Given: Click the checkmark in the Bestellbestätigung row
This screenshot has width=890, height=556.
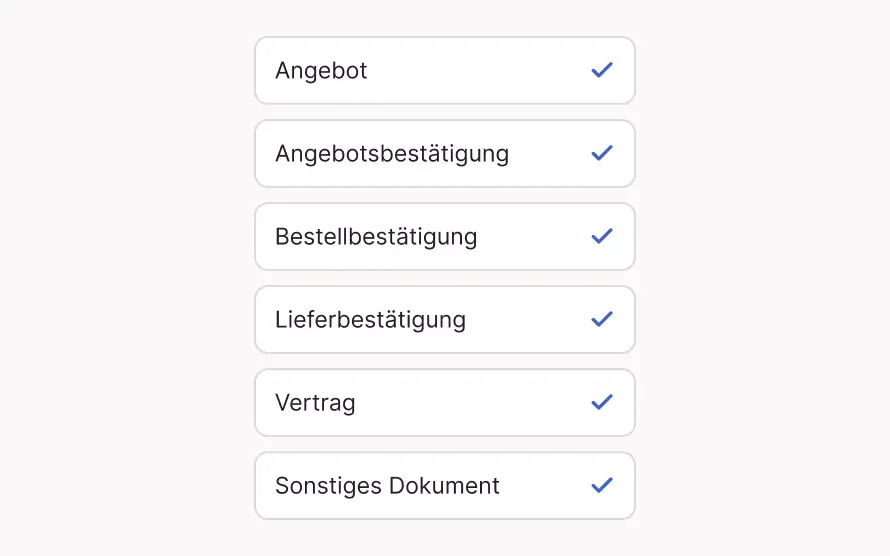Looking at the screenshot, I should [601, 236].
